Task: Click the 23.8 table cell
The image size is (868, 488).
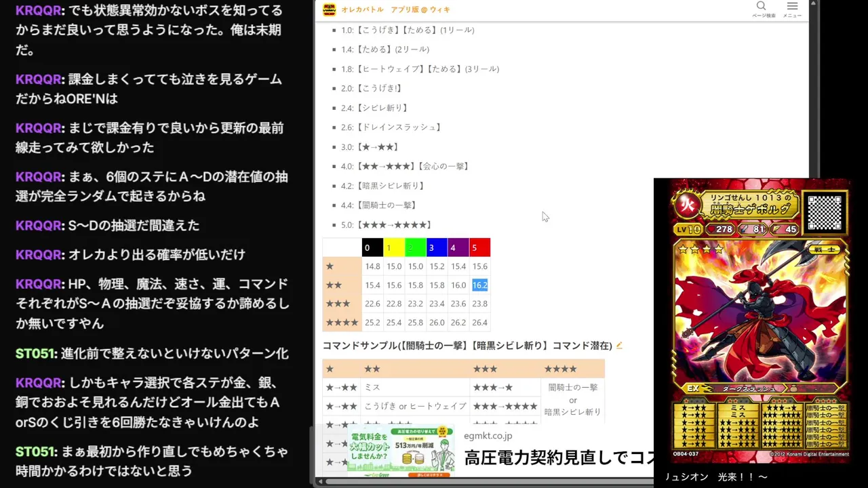Action: tap(479, 304)
